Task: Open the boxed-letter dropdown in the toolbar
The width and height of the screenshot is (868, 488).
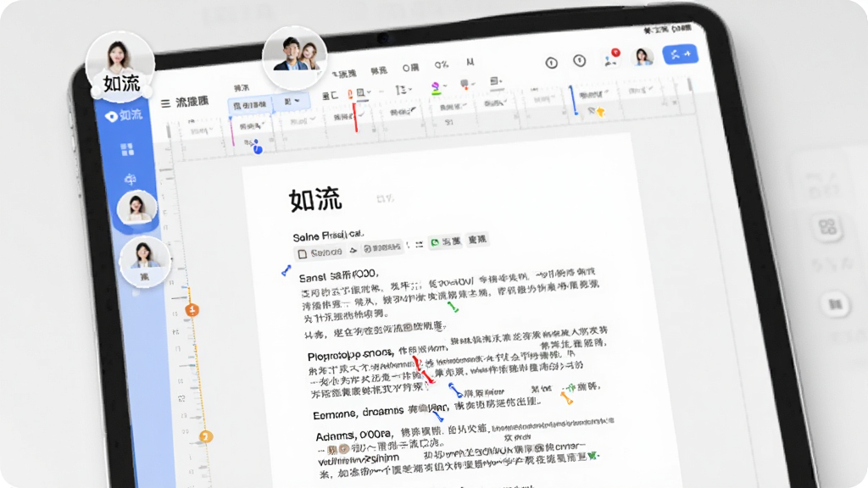Action: tap(364, 93)
